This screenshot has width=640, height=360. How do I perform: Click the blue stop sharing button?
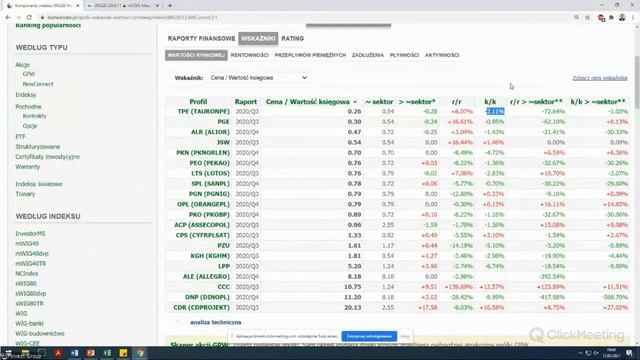(369, 336)
